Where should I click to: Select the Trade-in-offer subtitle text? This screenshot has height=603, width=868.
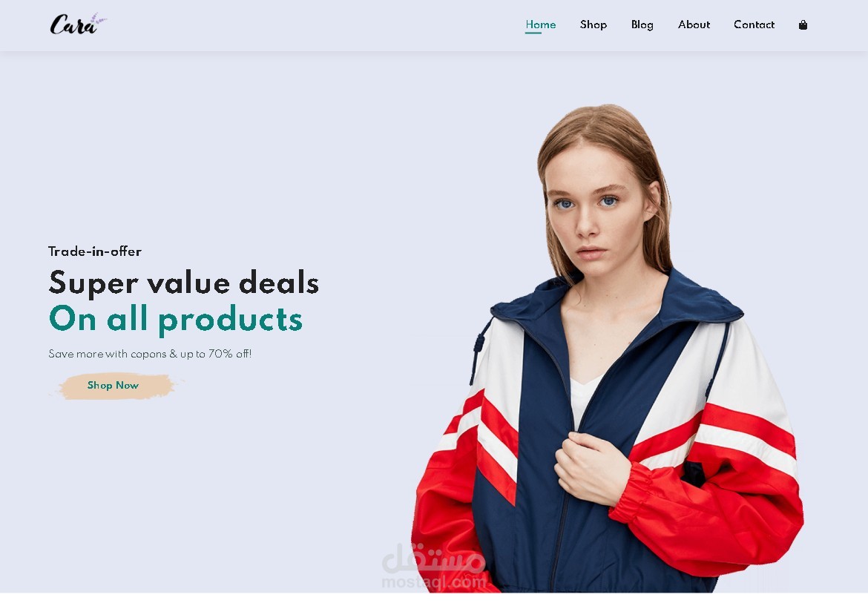(x=95, y=251)
